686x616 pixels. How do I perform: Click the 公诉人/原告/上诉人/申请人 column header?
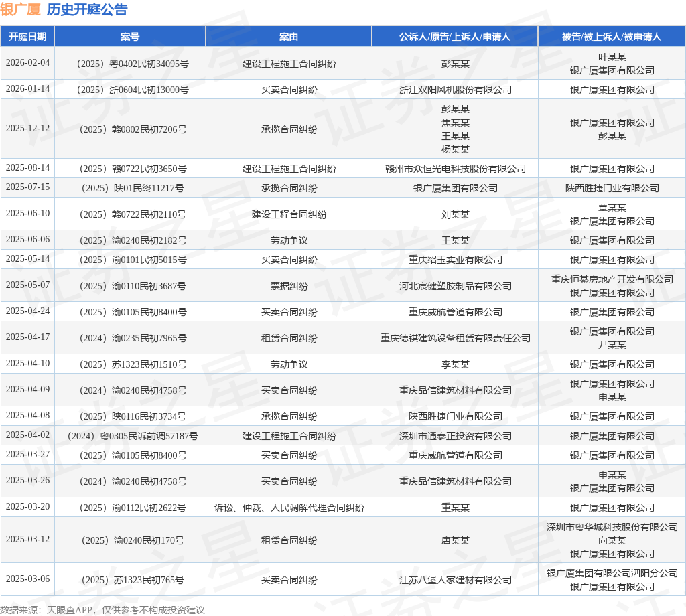point(455,37)
